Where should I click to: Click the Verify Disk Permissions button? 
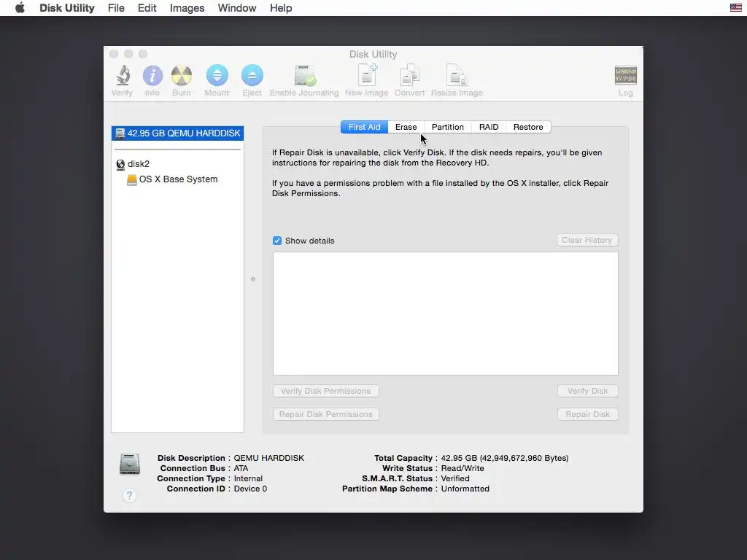tap(326, 391)
